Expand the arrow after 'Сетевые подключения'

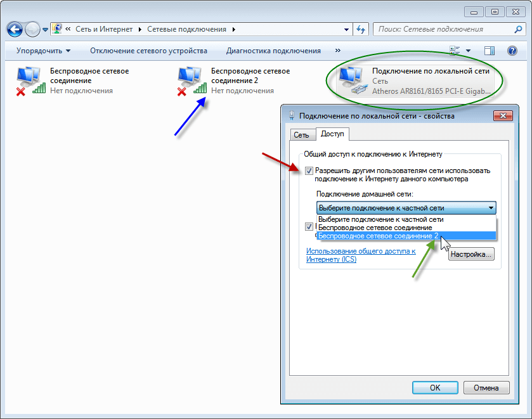[234, 30]
